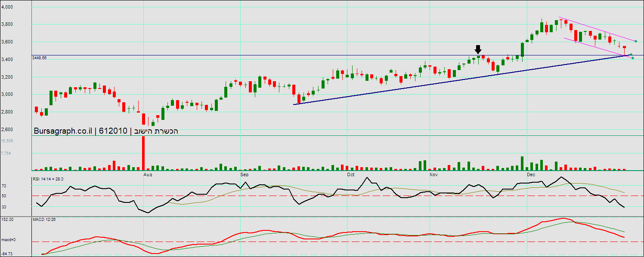The width and height of the screenshot is (644, 257).
Task: Click the 2,800 price axis label
Action: (7, 112)
